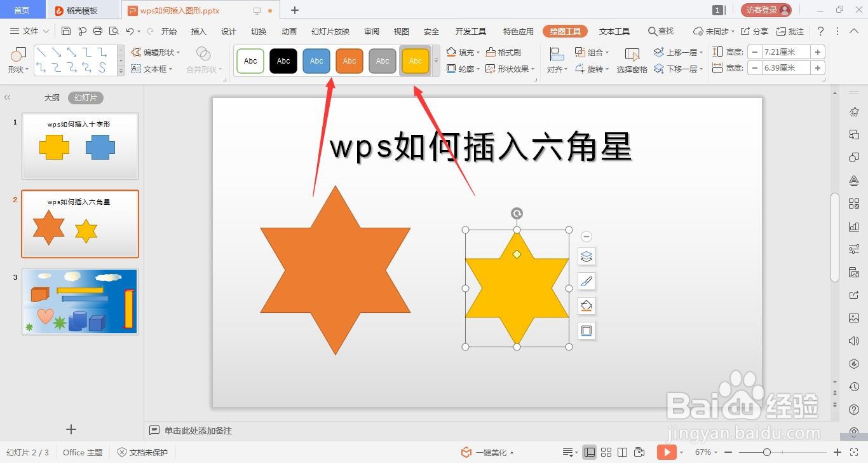Open print preview icon
Screen dimensions: 868x463
[x=114, y=31]
